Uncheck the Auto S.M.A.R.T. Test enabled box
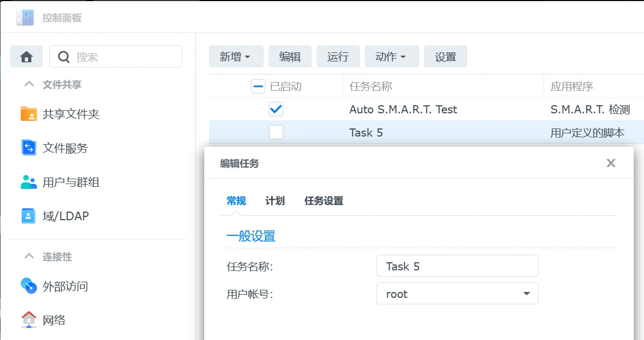The width and height of the screenshot is (644, 340). click(x=276, y=109)
